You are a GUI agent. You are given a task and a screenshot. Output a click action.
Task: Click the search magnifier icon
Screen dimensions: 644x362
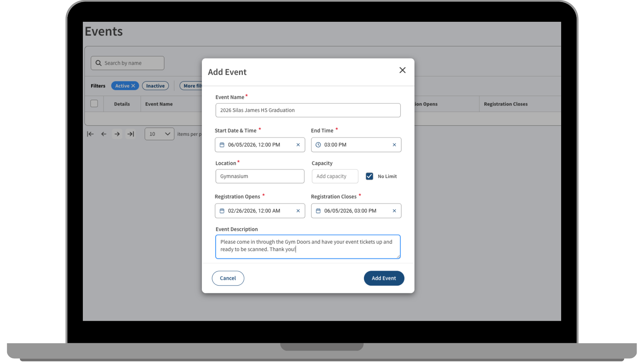(x=98, y=63)
